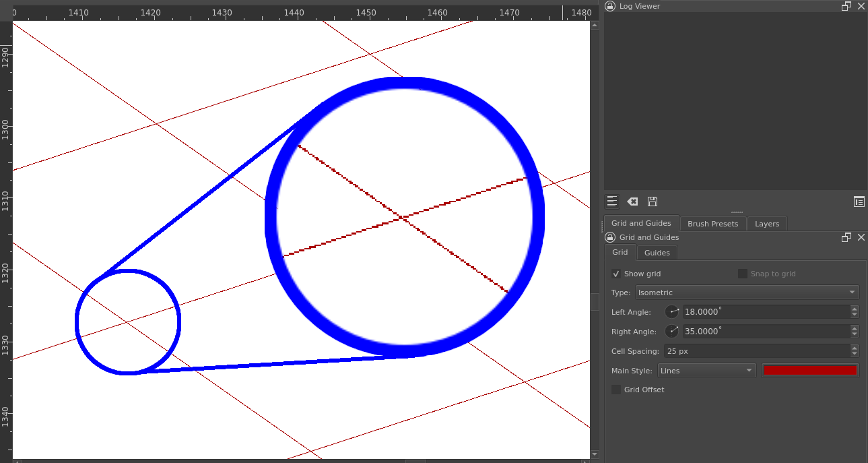Open the grid Type dropdown showing Isometric

coord(747,292)
